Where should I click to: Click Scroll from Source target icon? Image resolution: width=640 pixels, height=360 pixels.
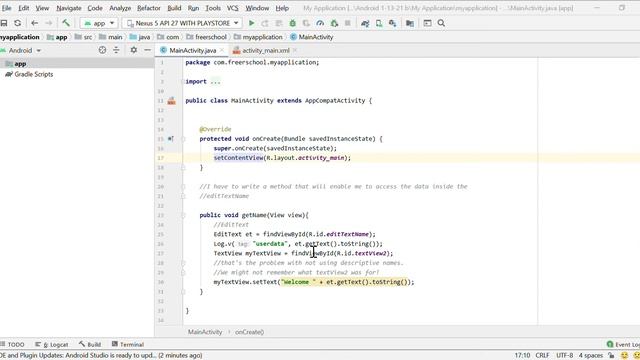[x=102, y=50]
